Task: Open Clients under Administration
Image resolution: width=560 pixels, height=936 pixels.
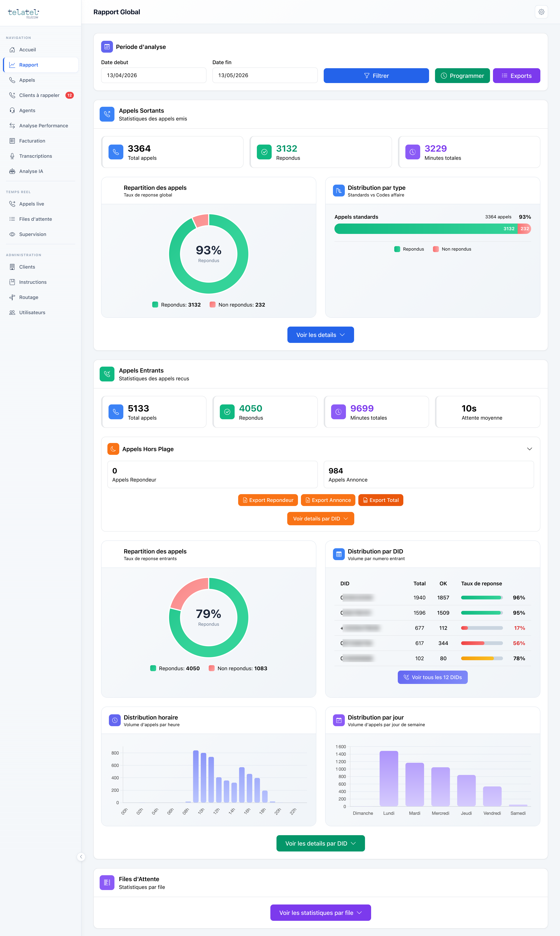Action: [41, 267]
